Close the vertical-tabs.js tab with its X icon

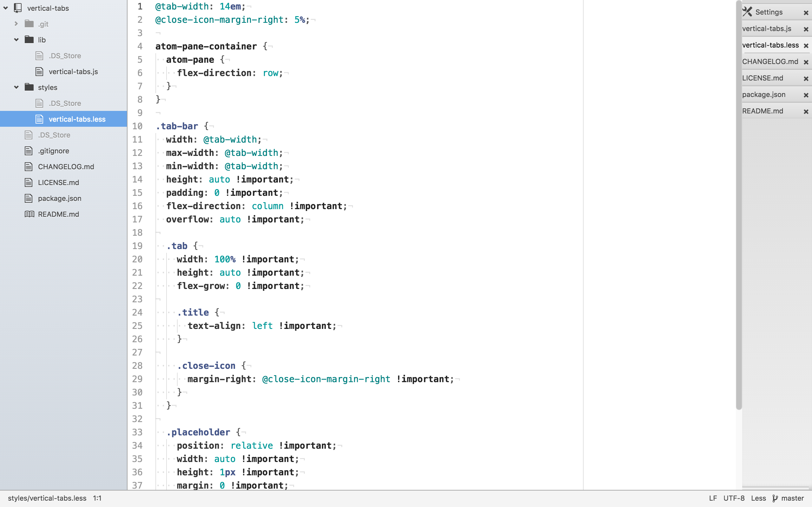coord(806,29)
